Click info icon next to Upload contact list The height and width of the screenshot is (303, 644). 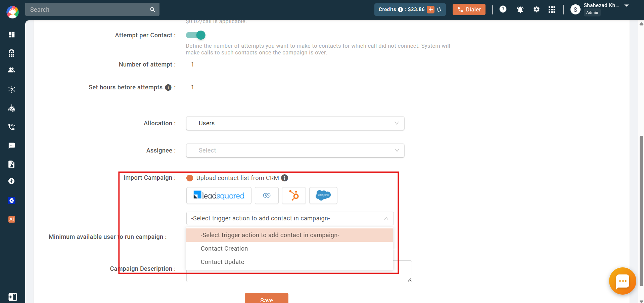pyautogui.click(x=284, y=178)
